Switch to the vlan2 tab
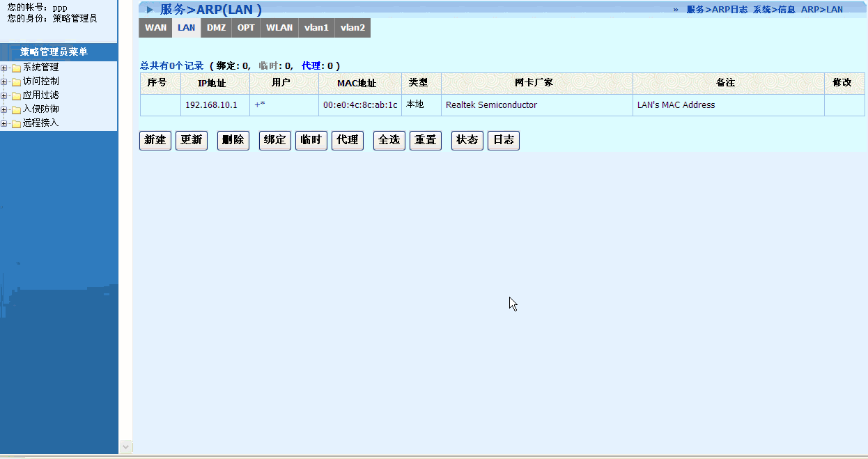This screenshot has height=459, width=868. (x=352, y=28)
